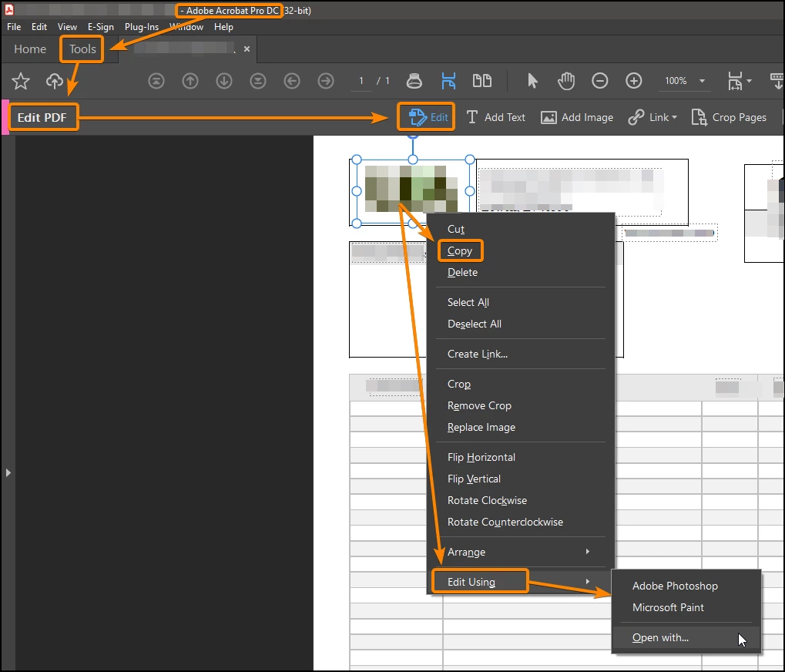The image size is (785, 672).
Task: Click the Edit PDF label
Action: [42, 118]
